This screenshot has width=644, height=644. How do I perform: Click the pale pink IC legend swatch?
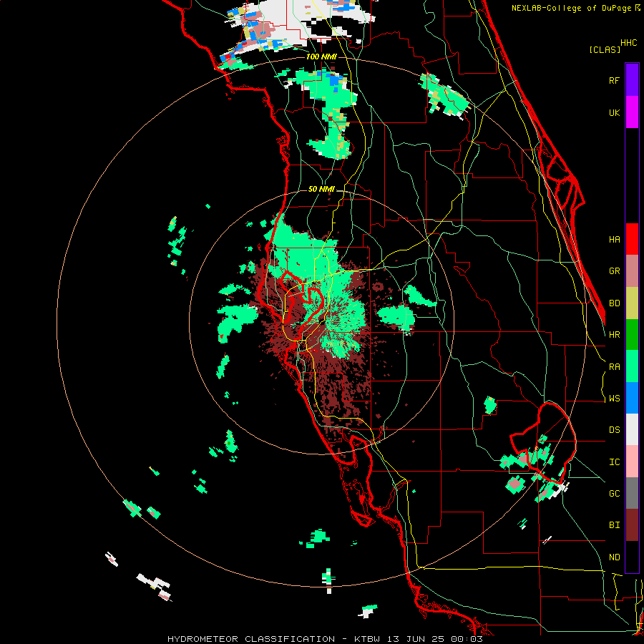coord(632,462)
